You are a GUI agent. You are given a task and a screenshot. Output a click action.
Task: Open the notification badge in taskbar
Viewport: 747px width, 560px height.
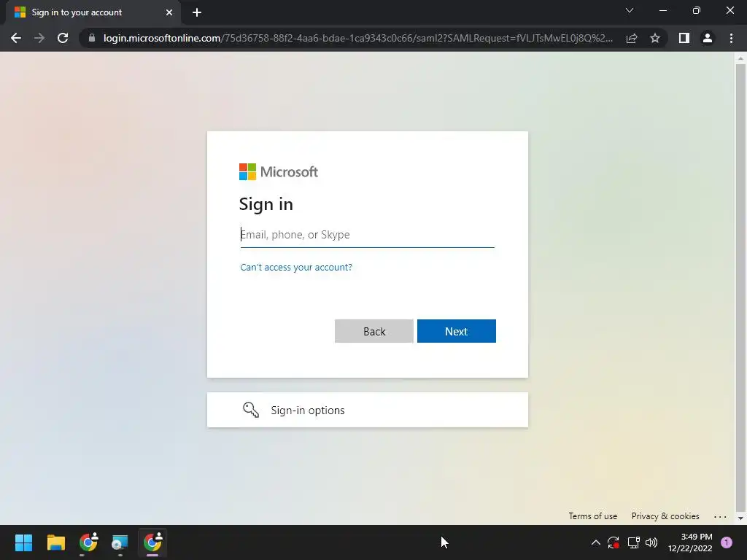(x=727, y=542)
